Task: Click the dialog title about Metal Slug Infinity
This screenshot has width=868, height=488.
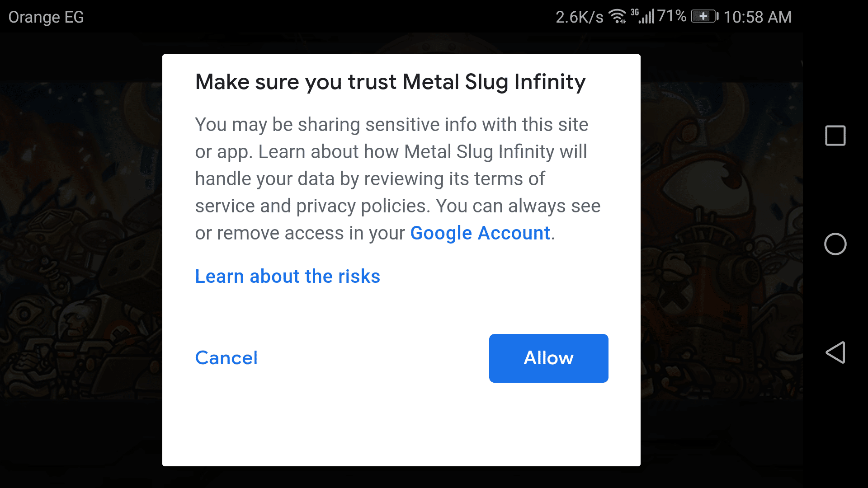Action: [390, 82]
